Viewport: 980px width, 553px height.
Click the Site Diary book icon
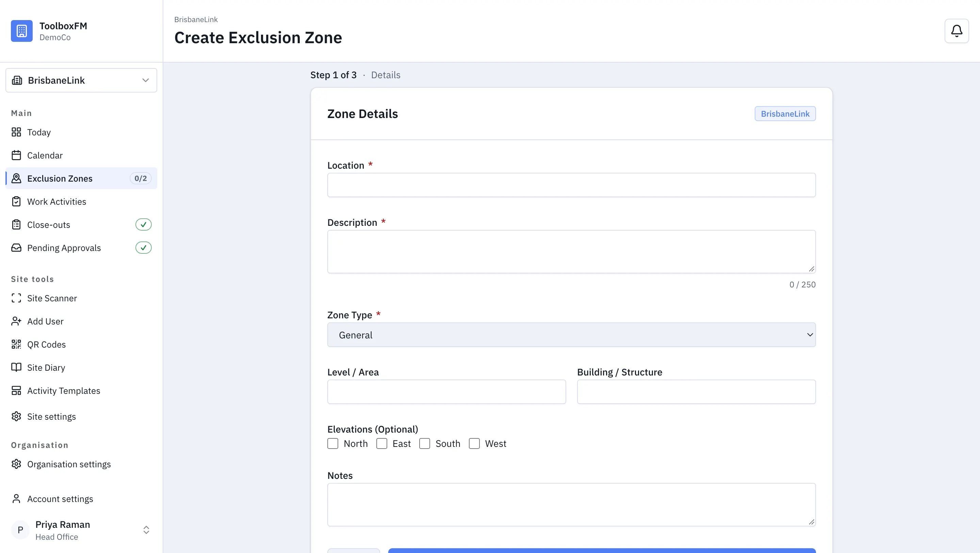(x=16, y=367)
